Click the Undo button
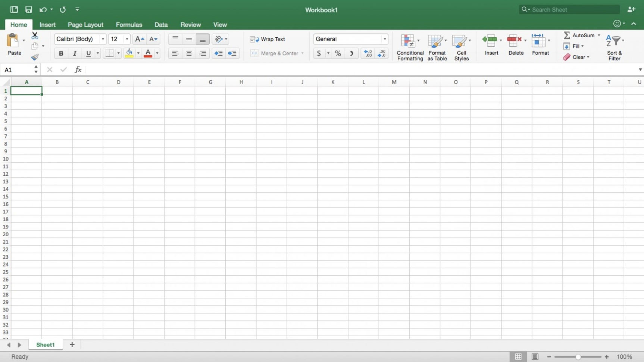644x362 pixels. click(43, 9)
